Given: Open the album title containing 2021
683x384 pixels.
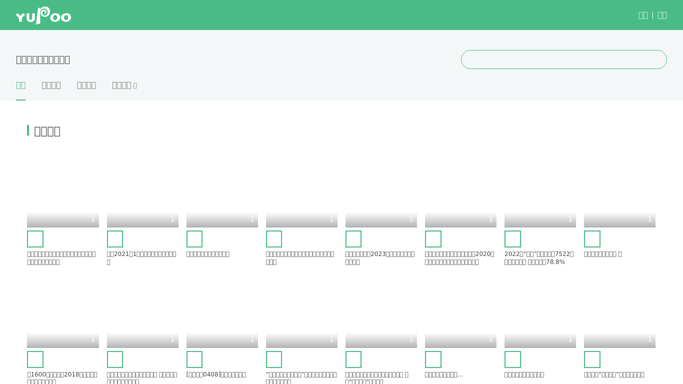Looking at the screenshot, I should tap(142, 258).
